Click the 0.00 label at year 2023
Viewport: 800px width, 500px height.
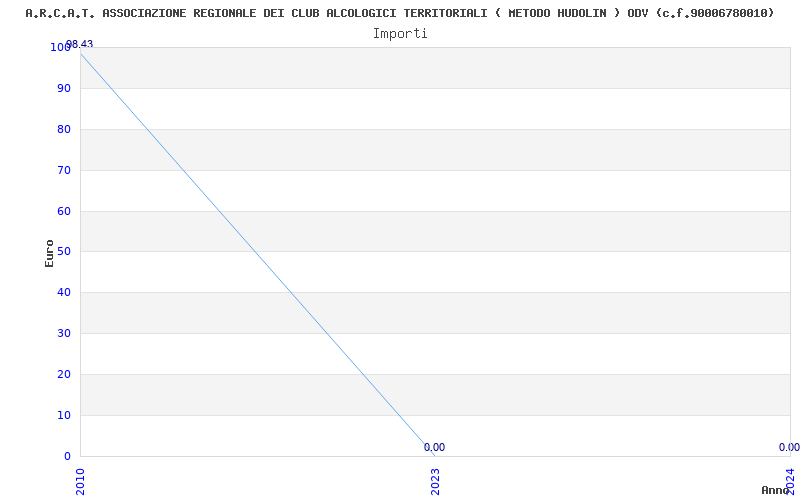point(434,447)
